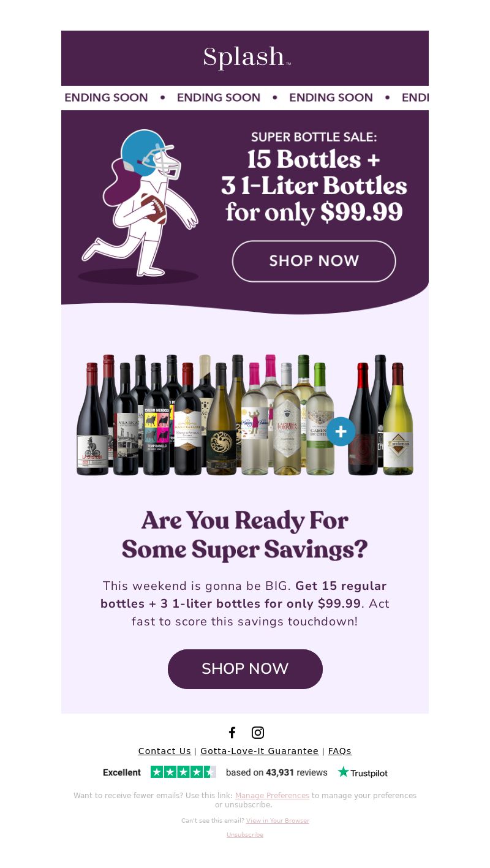The height and width of the screenshot is (868, 490).
Task: Click the group of fifteen wine bottles
Action: pos(205,415)
